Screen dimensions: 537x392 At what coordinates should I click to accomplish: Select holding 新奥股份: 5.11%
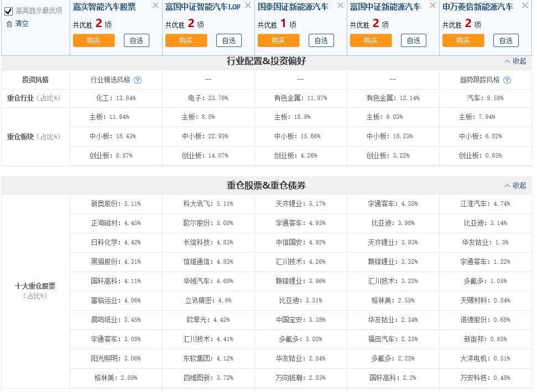(116, 204)
